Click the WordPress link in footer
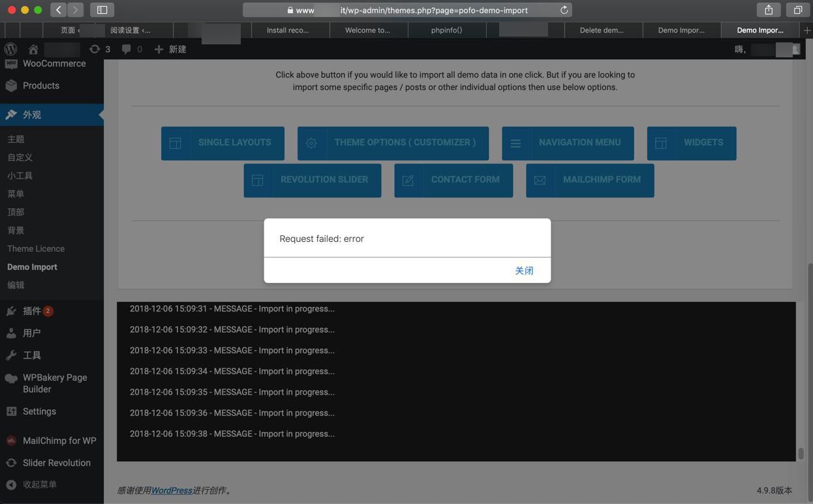This screenshot has height=504, width=813. [172, 490]
